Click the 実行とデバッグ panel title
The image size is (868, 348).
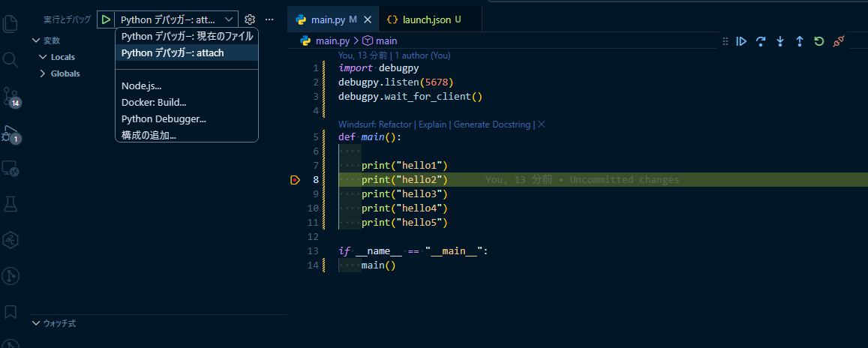tap(67, 19)
